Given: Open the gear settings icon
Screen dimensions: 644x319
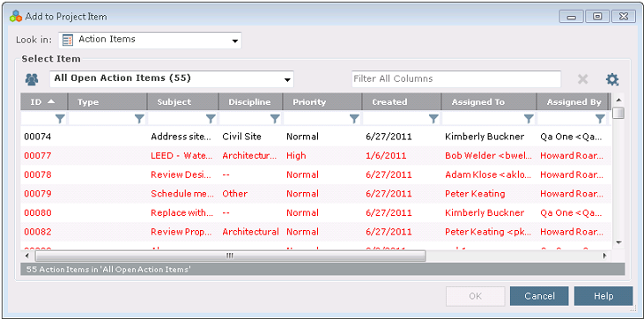Looking at the screenshot, I should pyautogui.click(x=612, y=79).
